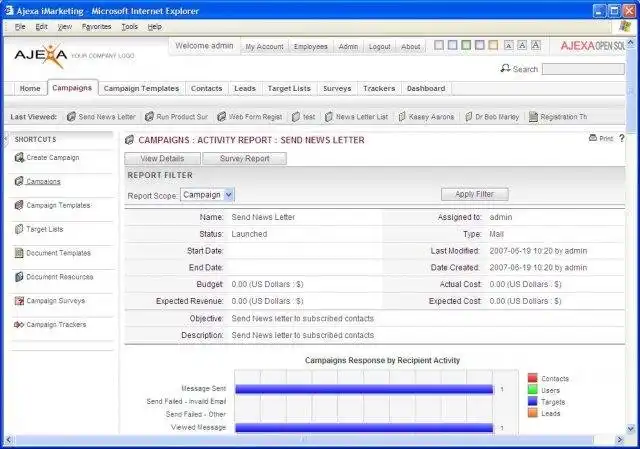Select first white theme color swatch
Screen dimensions: 640x449
439,45
